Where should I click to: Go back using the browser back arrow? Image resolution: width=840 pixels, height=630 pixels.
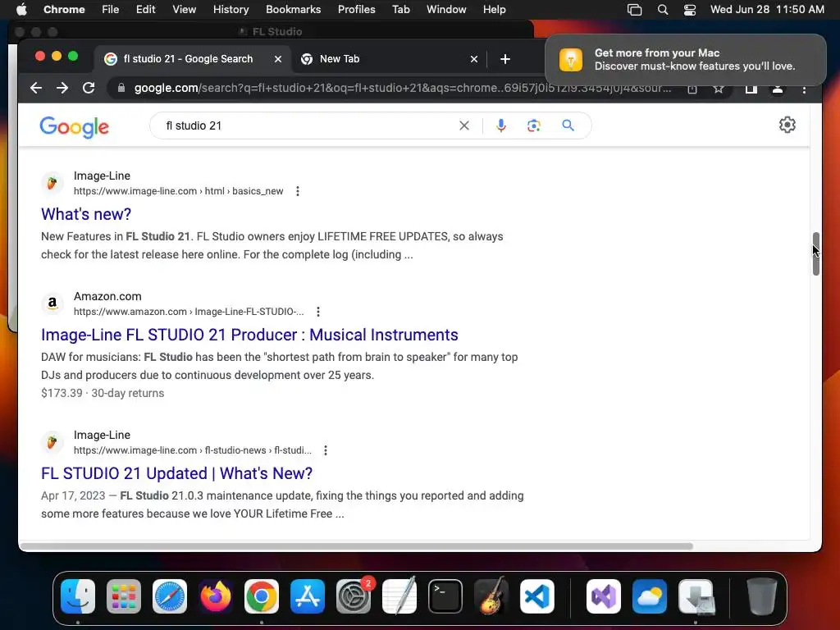(36, 88)
